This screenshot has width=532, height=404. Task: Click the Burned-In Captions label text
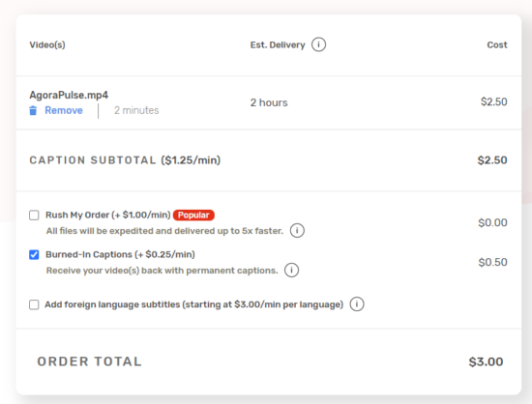coord(120,254)
